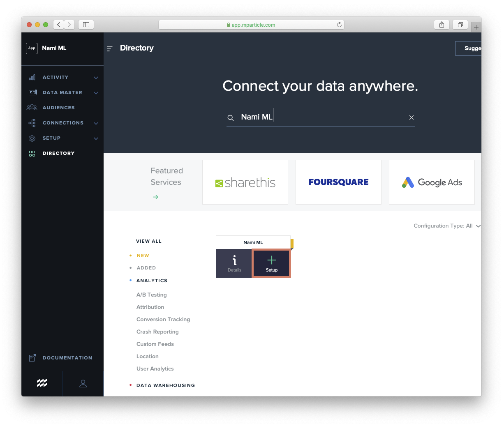Open the Documentation link
The height and width of the screenshot is (426, 504).
tap(67, 358)
